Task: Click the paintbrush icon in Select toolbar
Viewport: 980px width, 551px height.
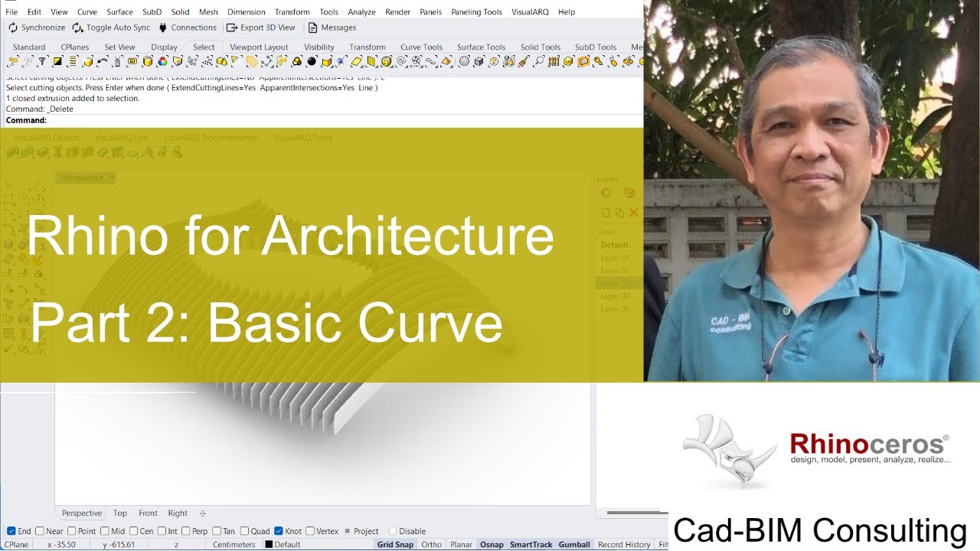Action: pos(523,61)
